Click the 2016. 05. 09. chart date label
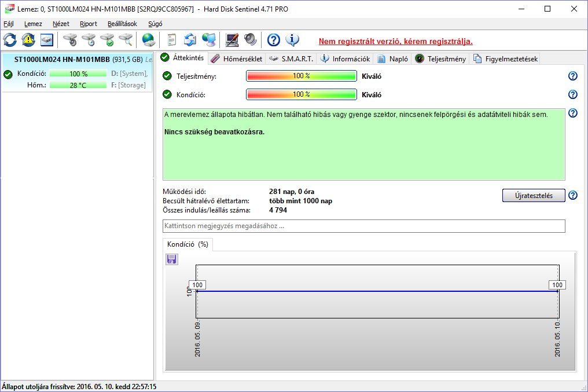 click(x=197, y=339)
